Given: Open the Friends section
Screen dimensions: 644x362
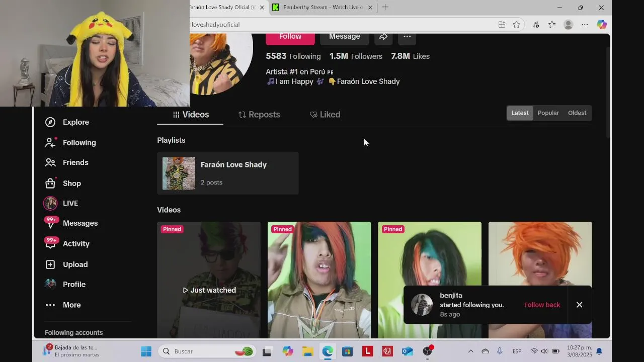Looking at the screenshot, I should (x=66, y=162).
